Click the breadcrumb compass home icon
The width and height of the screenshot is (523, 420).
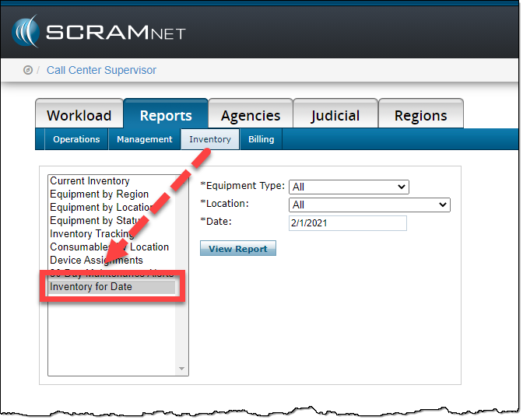28,70
